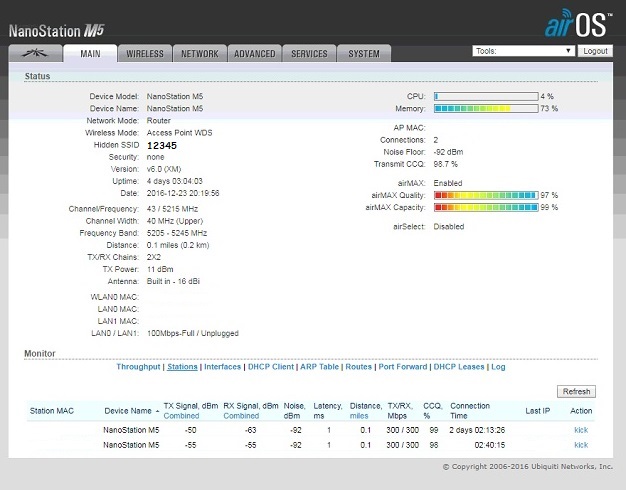Open the Log monitor link
The image size is (626, 490).
(x=498, y=367)
